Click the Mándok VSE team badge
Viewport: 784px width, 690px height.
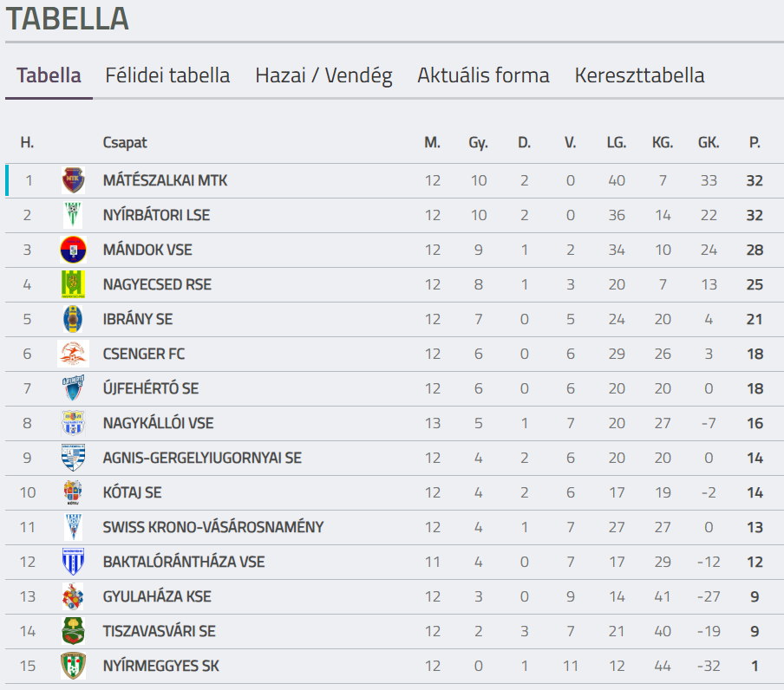coord(73,250)
